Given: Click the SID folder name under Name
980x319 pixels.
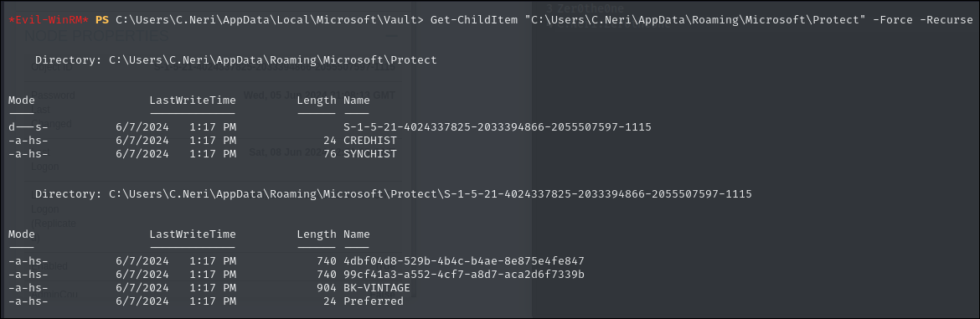Looking at the screenshot, I should pyautogui.click(x=498, y=126).
